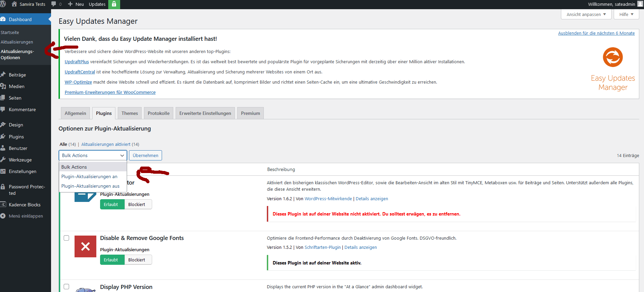Open the WordPress logo menu
The height and width of the screenshot is (292, 644).
point(3,4)
